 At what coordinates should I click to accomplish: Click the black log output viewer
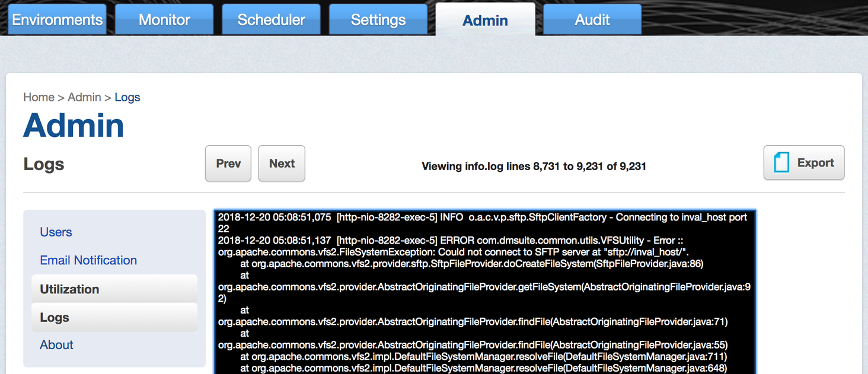484,290
